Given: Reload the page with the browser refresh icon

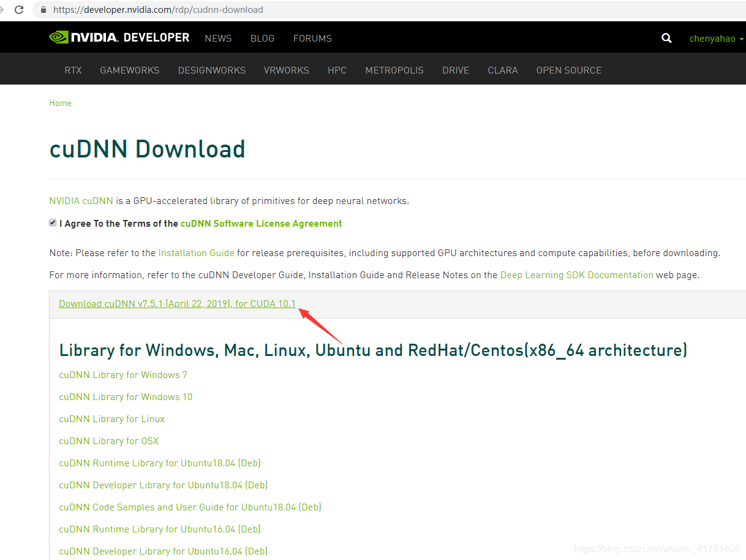Looking at the screenshot, I should point(19,10).
